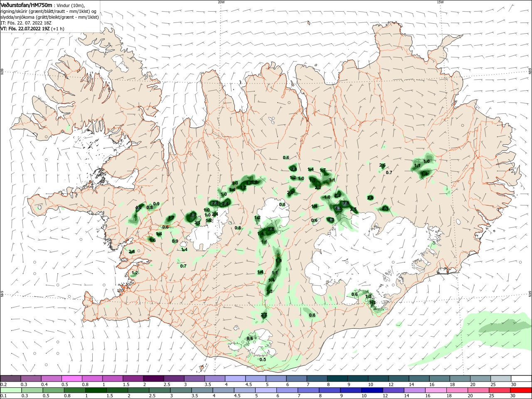Pick the white 30 swatch in upper legend

coord(521,378)
